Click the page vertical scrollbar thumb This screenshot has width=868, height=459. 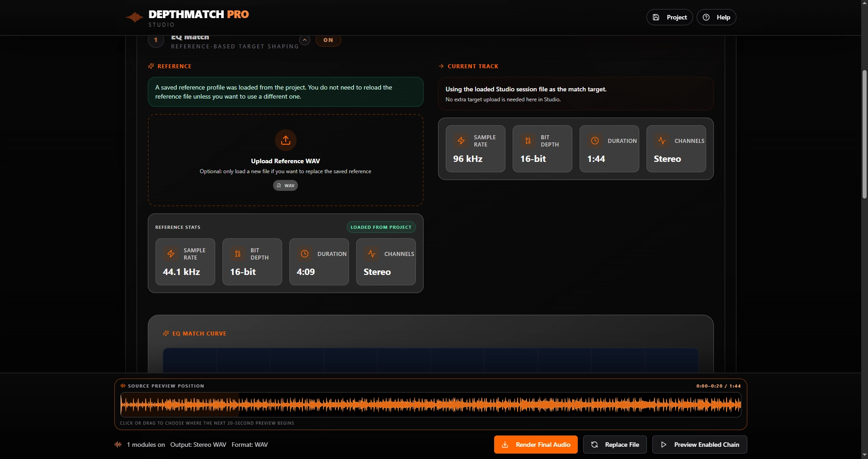click(864, 134)
